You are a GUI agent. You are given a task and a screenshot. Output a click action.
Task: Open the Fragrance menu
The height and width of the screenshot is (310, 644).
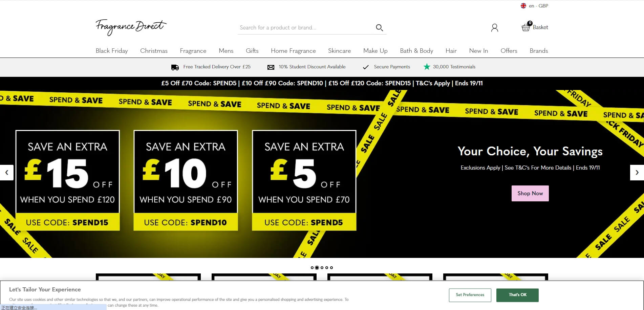point(193,51)
